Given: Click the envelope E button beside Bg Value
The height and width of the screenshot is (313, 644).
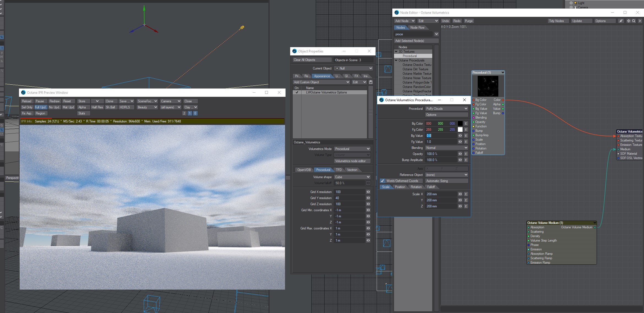Looking at the screenshot, I should (x=466, y=136).
